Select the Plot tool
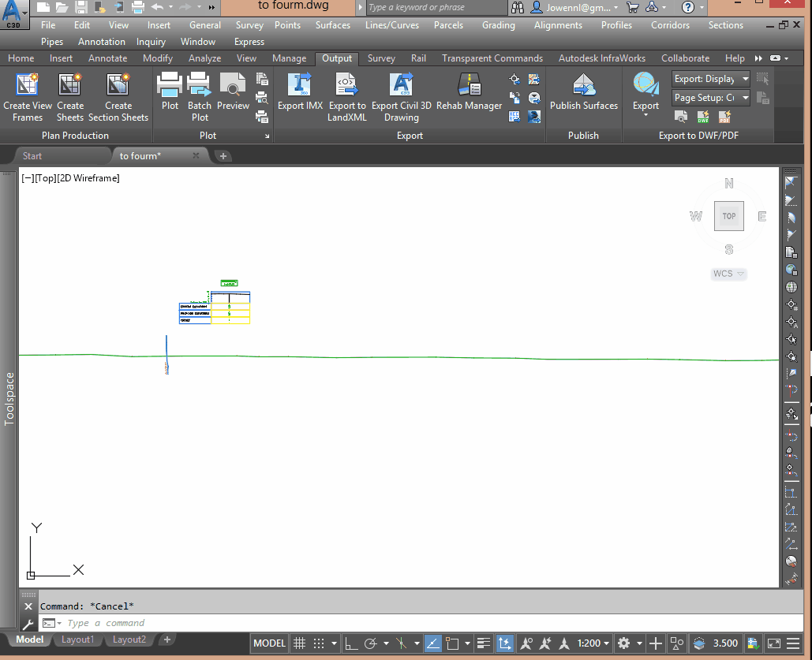Screen dimensions: 812x660 tap(169, 88)
